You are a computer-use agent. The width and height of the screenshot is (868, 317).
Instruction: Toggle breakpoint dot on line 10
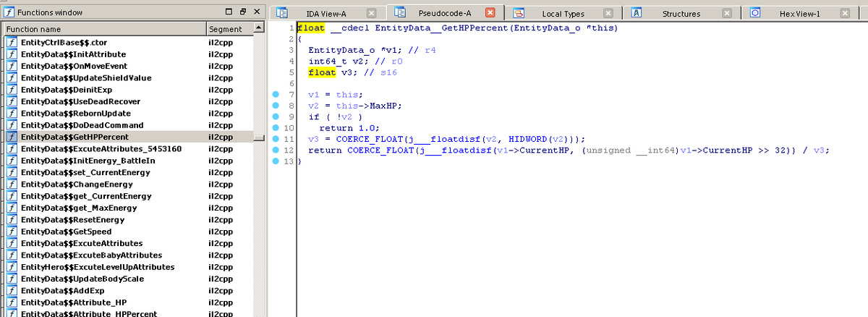coord(276,128)
